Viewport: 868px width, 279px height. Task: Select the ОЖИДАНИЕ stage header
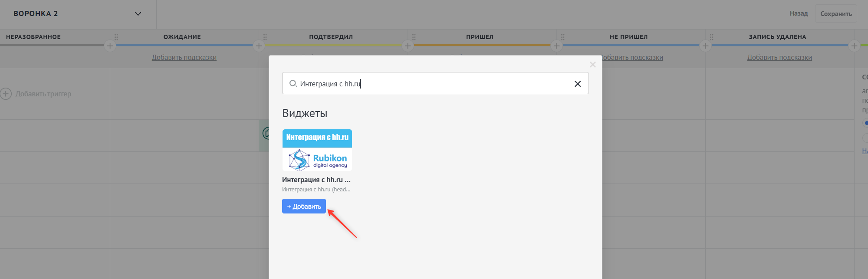coord(182,37)
